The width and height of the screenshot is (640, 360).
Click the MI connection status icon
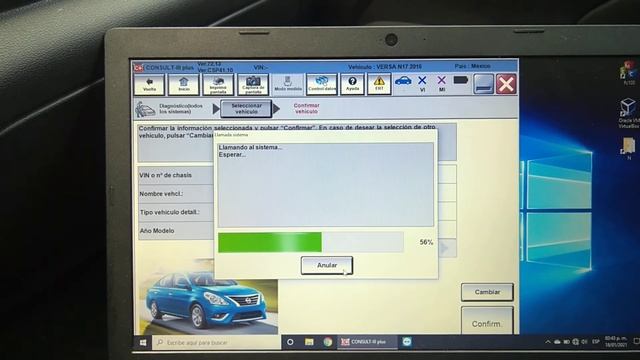pyautogui.click(x=442, y=83)
